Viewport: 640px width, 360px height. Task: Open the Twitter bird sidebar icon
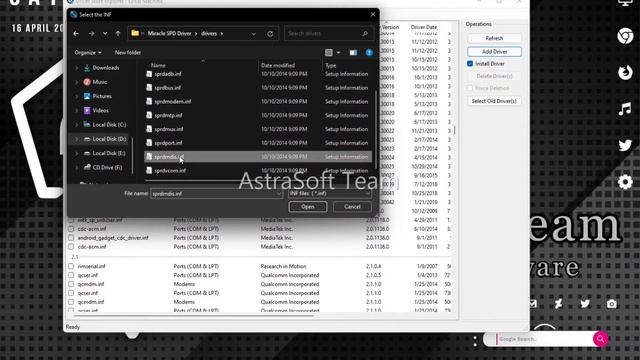(625, 145)
